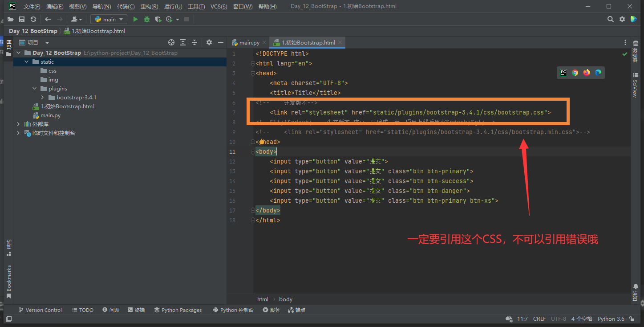Screen dimensions: 644x327
Task: Click the green inspection checkmark
Action: (625, 54)
